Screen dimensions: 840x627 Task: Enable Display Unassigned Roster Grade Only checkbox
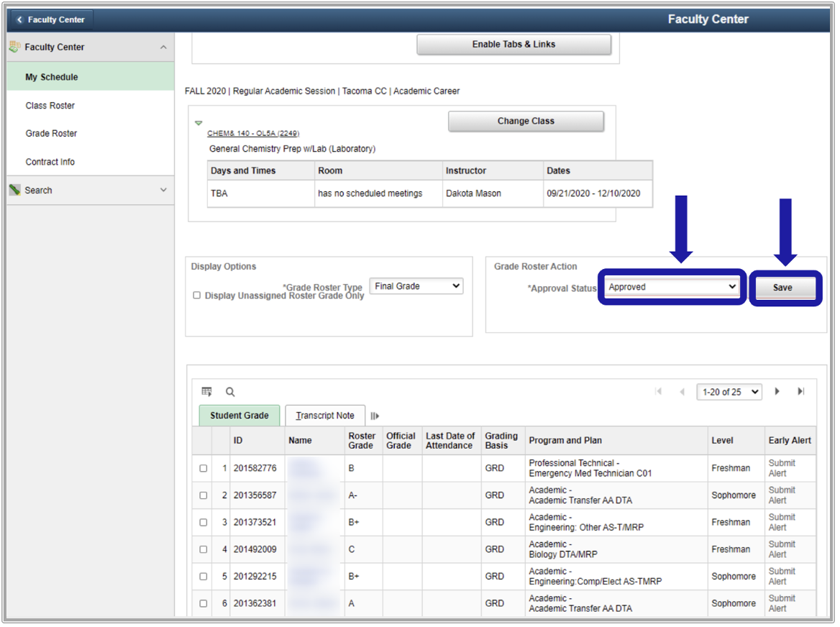coord(196,296)
